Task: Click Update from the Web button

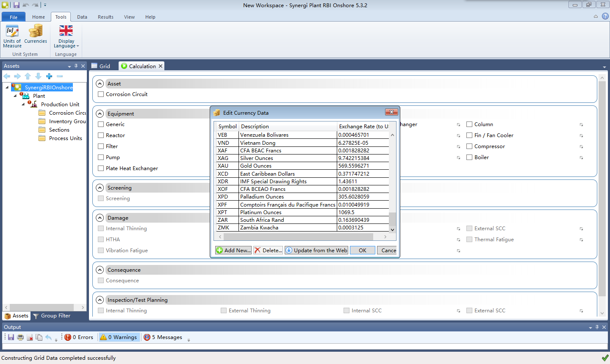Action: (316, 250)
